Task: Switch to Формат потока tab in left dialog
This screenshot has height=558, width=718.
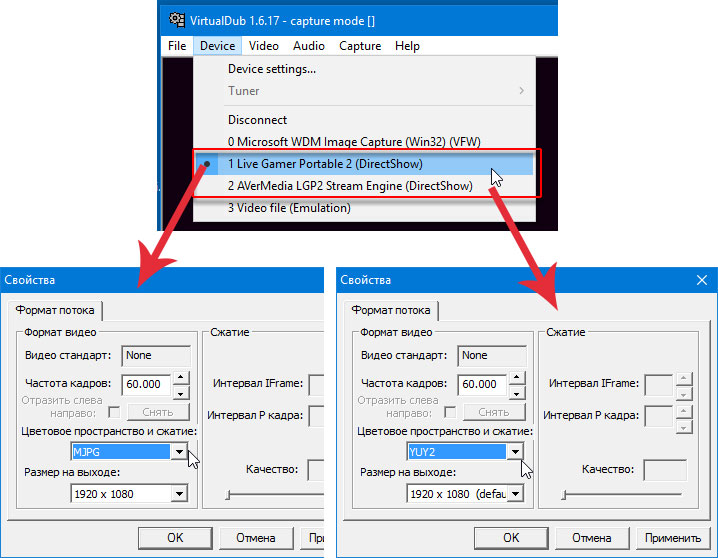Action: click(x=55, y=310)
